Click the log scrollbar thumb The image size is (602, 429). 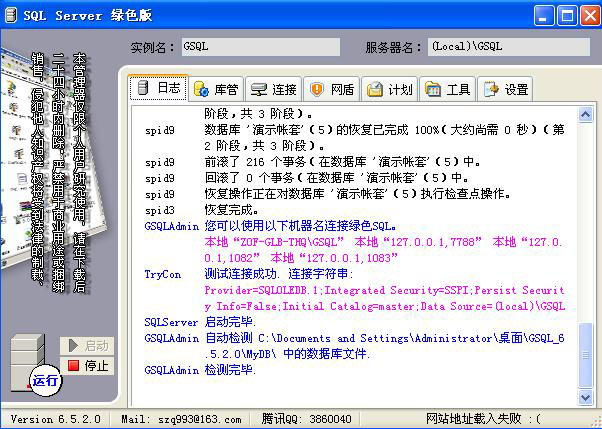(x=585, y=355)
